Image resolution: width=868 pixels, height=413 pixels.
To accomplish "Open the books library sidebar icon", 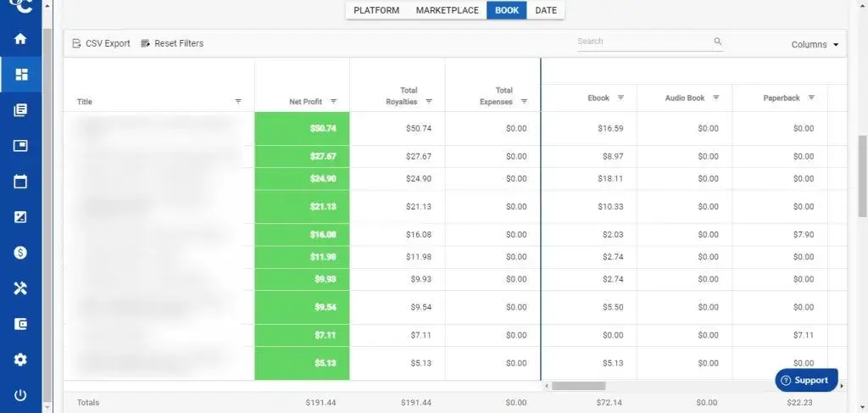I will tap(20, 110).
